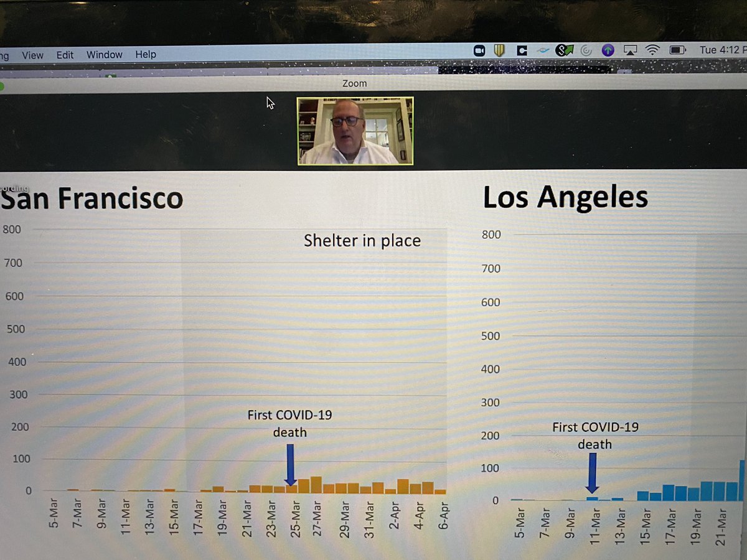Image resolution: width=747 pixels, height=560 pixels.
Task: Click the 21-Mar axis label in Los Angeles chart
Action: [720, 528]
